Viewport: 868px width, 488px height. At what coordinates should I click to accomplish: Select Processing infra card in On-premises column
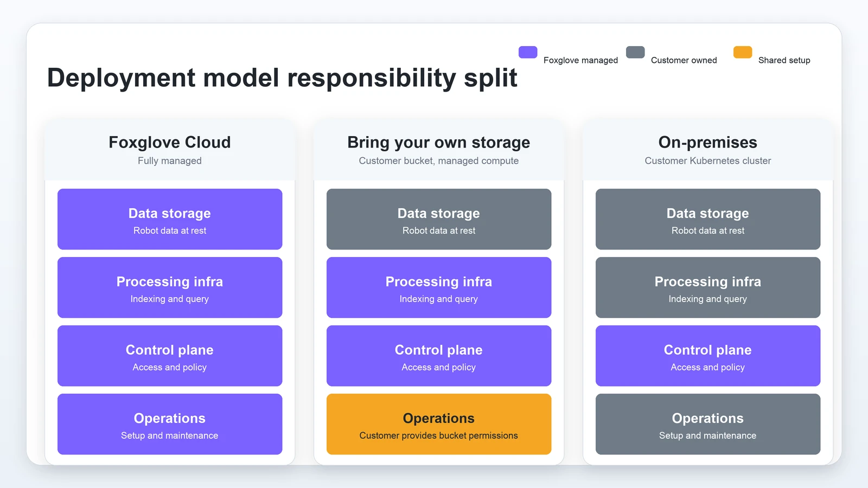coord(708,287)
